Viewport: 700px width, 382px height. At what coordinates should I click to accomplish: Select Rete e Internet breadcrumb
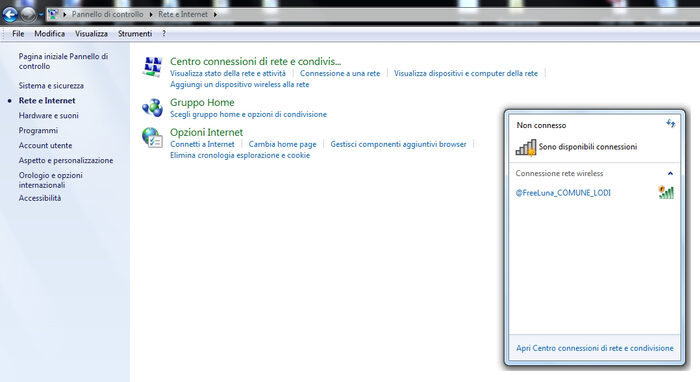tap(183, 14)
